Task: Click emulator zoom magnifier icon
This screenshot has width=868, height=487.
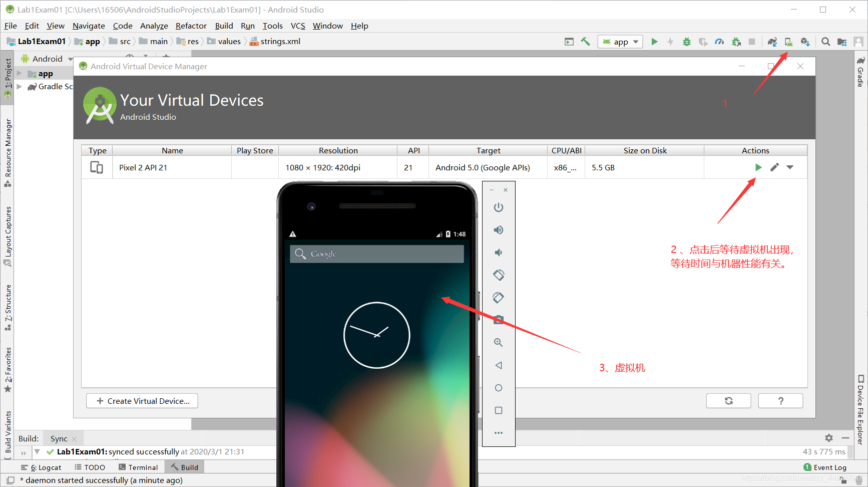Action: pos(499,343)
